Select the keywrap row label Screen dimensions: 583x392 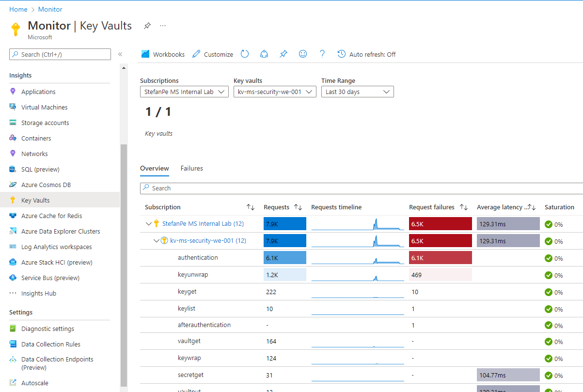tap(189, 358)
